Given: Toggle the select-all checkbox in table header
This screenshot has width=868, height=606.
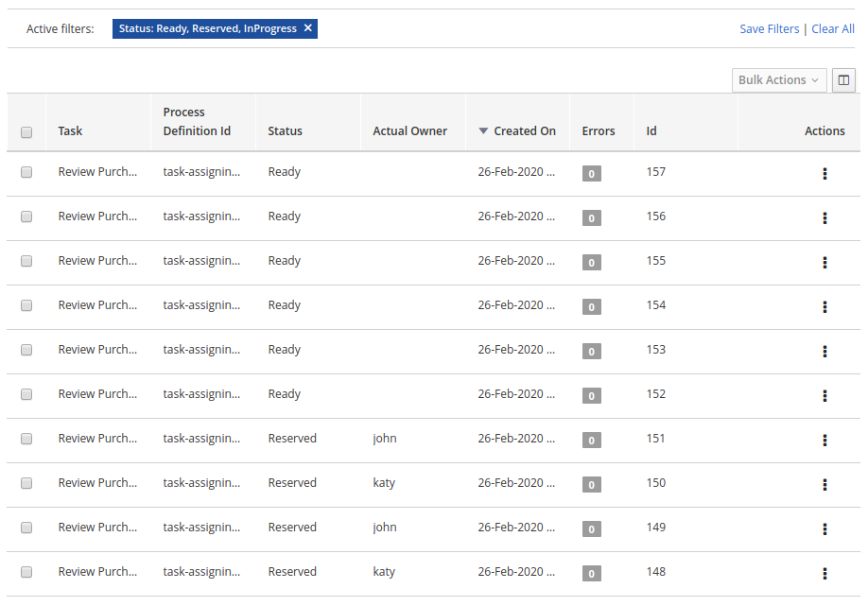Looking at the screenshot, I should click(x=26, y=132).
